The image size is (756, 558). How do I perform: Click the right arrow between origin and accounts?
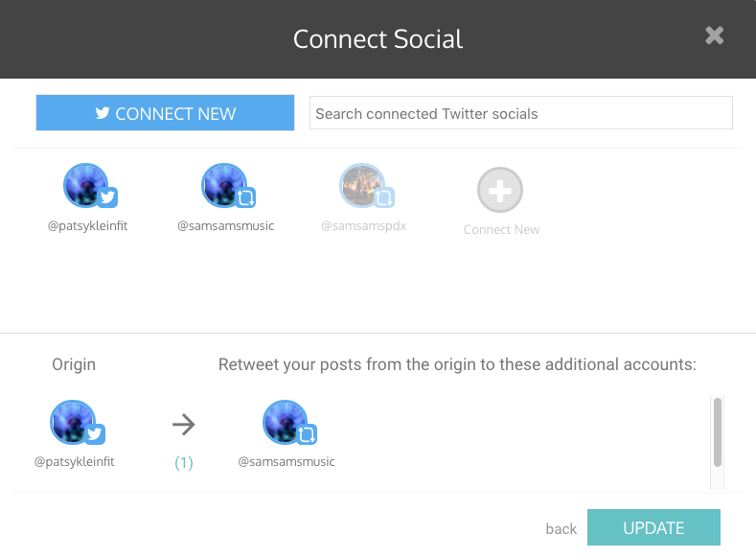click(184, 425)
